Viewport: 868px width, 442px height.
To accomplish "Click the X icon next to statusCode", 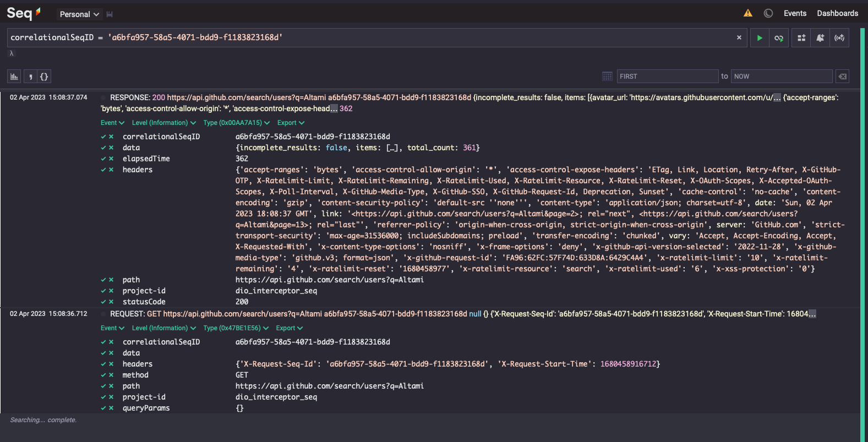I will [111, 302].
